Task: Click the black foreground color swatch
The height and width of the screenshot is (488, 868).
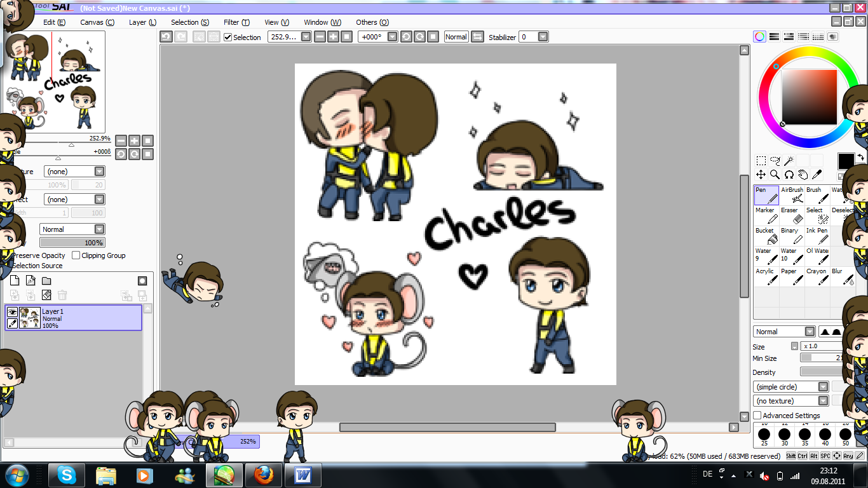Action: 846,161
